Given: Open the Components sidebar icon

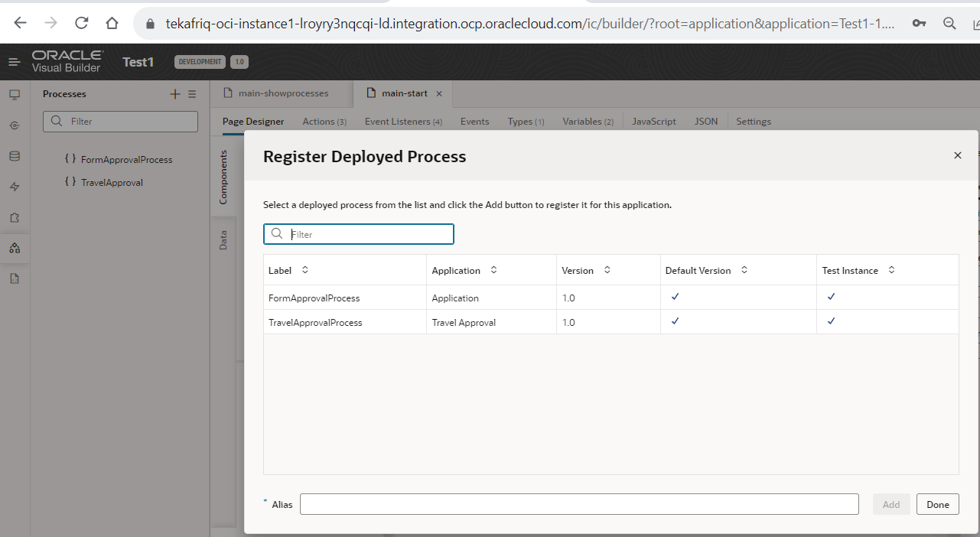Looking at the screenshot, I should (x=14, y=217).
